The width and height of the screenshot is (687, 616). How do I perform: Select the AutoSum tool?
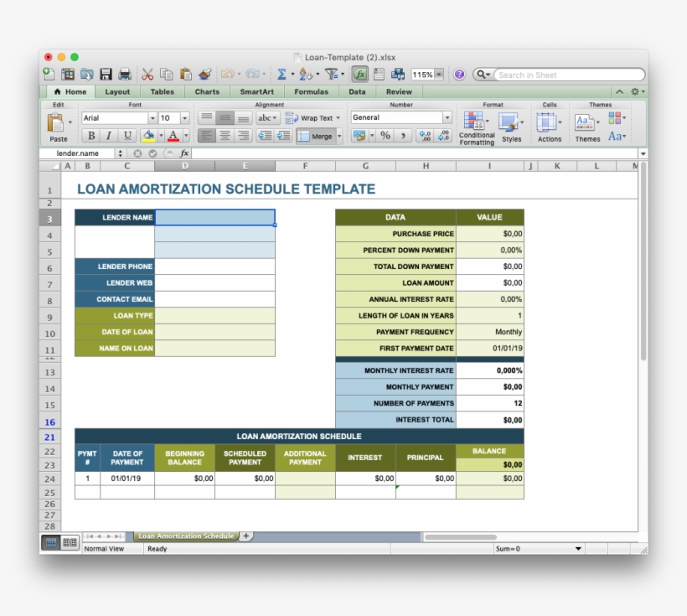tap(281, 74)
